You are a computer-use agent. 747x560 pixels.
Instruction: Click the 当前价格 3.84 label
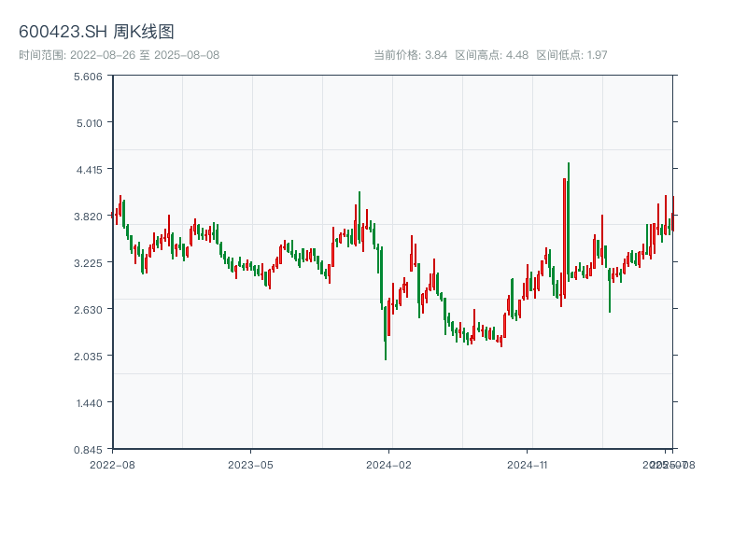tap(410, 55)
